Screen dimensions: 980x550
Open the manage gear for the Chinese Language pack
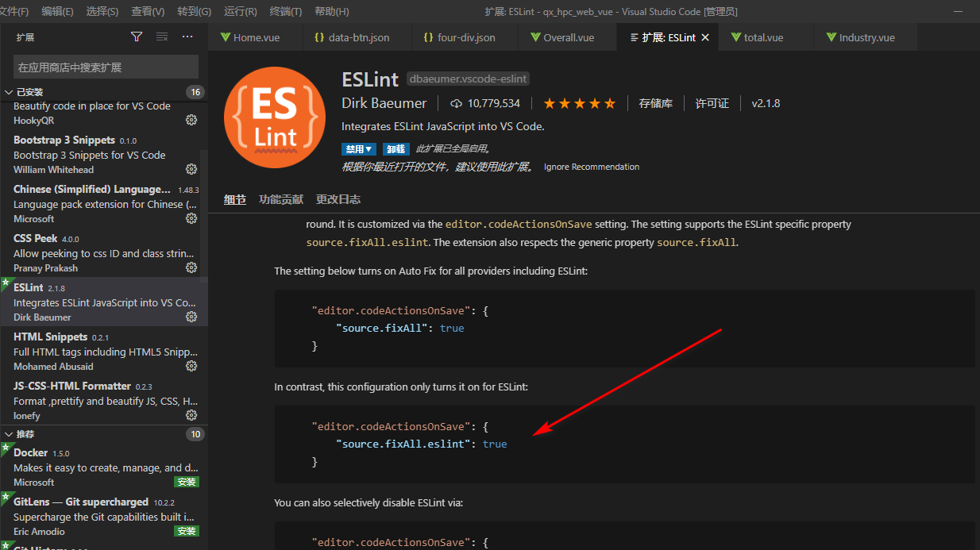click(191, 218)
